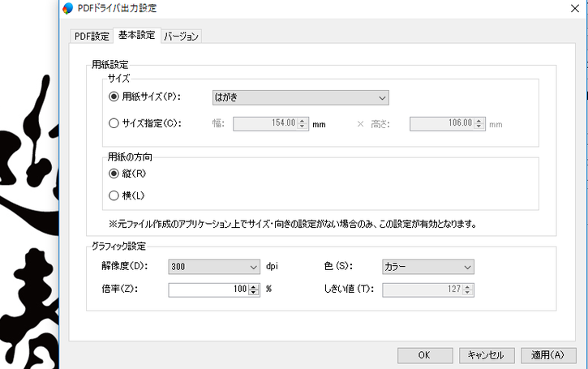Screen dimensions: 588x369
Task: Choose 横(L) landscape orientation
Action: pyautogui.click(x=114, y=195)
